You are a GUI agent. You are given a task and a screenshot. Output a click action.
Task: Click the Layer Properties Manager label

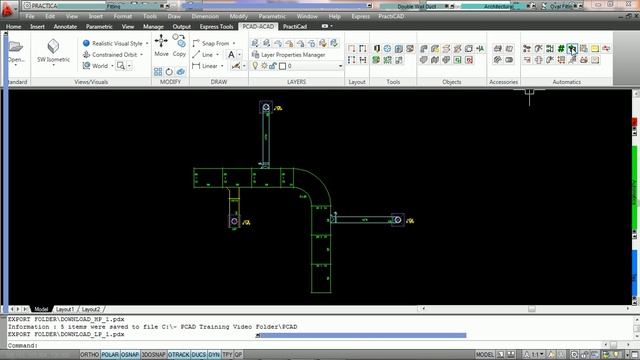(293, 55)
